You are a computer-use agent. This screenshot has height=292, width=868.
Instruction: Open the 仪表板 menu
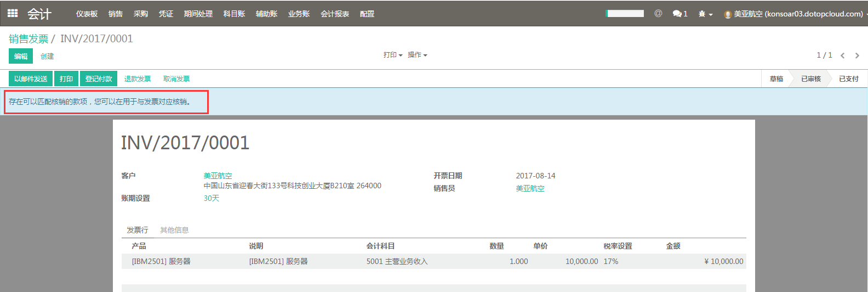(87, 14)
